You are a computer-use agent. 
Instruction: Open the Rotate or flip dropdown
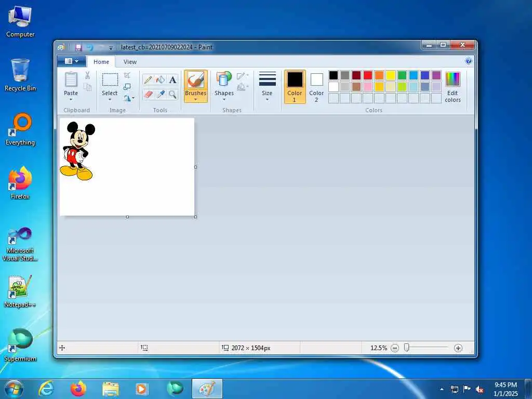coord(129,98)
